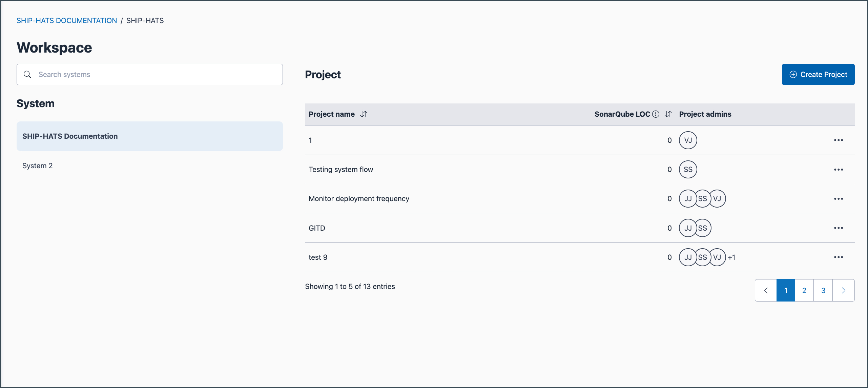Screen dimensions: 868x388
Task: Select SHIP-HATS Documentation system
Action: coord(150,136)
